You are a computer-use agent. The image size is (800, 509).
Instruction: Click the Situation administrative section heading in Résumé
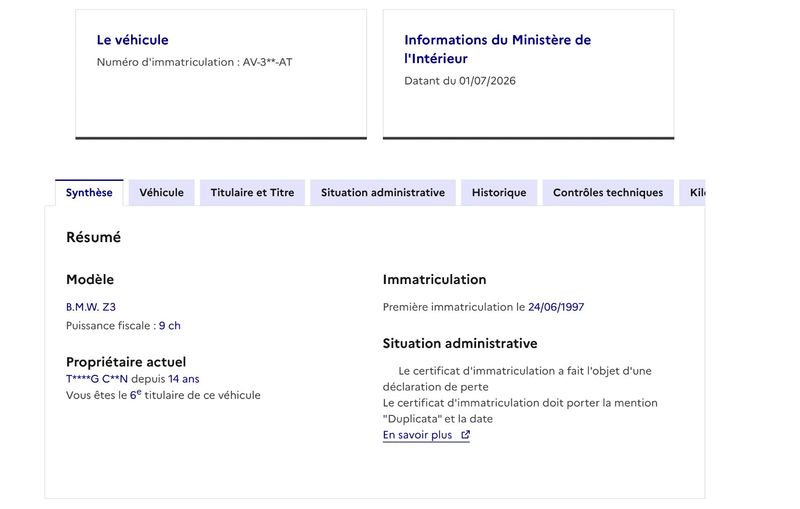460,343
